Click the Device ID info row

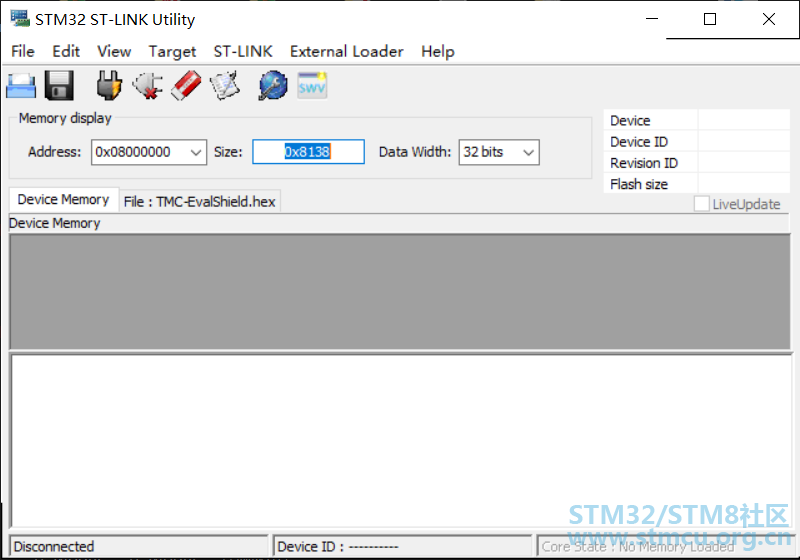point(697,142)
